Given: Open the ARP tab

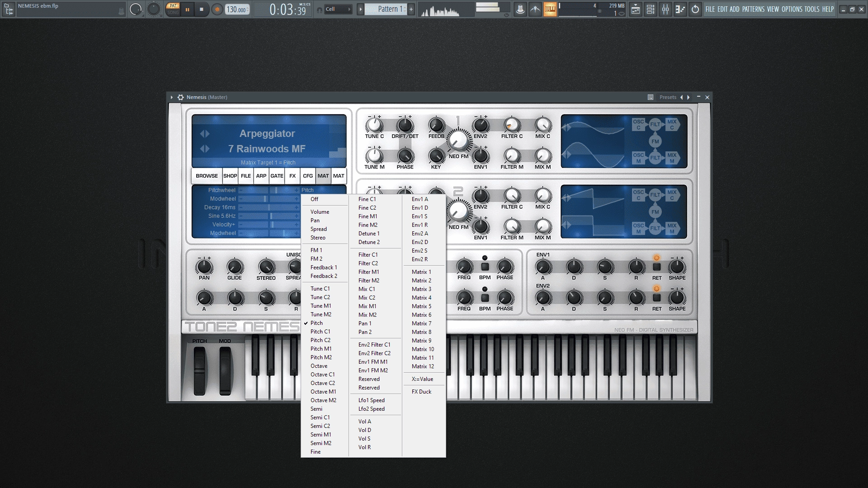Looking at the screenshot, I should coord(261,176).
